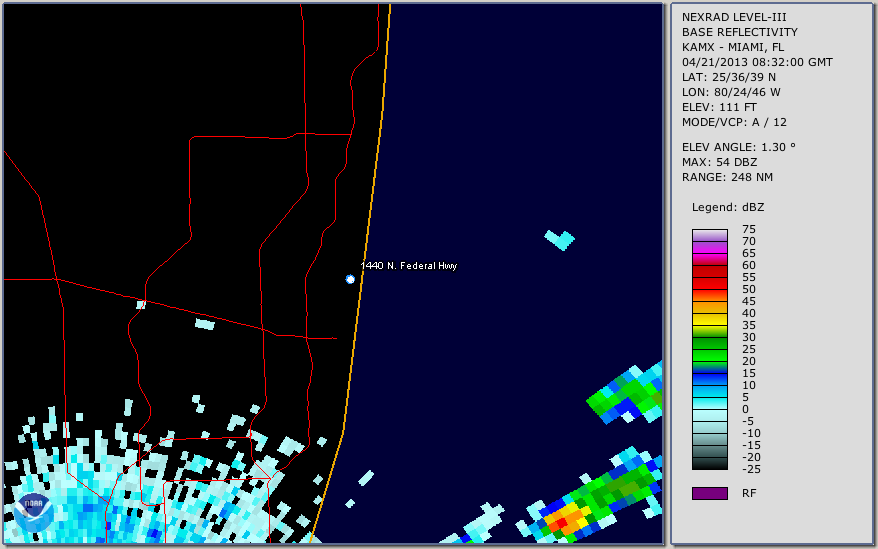Click the small cyan radar echo offshore northeast
The image size is (878, 549).
tap(560, 240)
